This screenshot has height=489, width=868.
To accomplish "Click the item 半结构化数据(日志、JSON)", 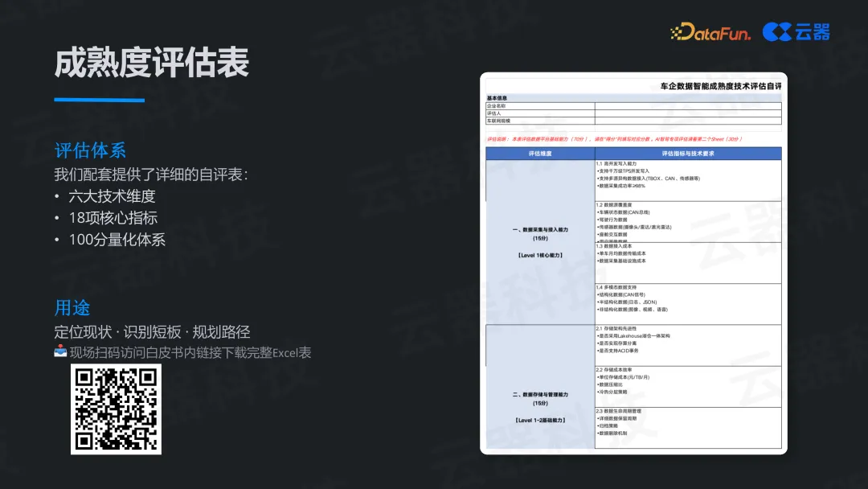I will tap(627, 302).
